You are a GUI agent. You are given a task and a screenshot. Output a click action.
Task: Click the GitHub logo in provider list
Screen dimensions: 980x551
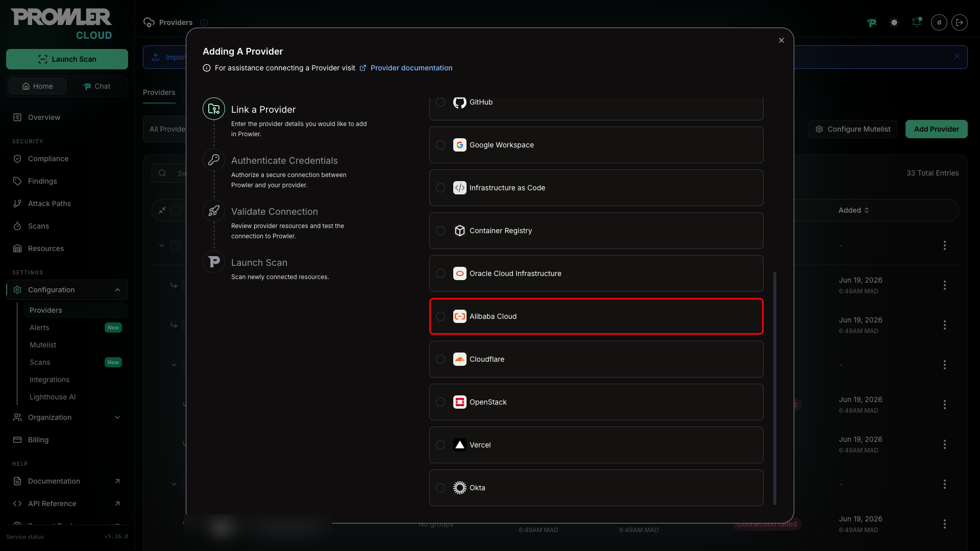click(x=460, y=102)
